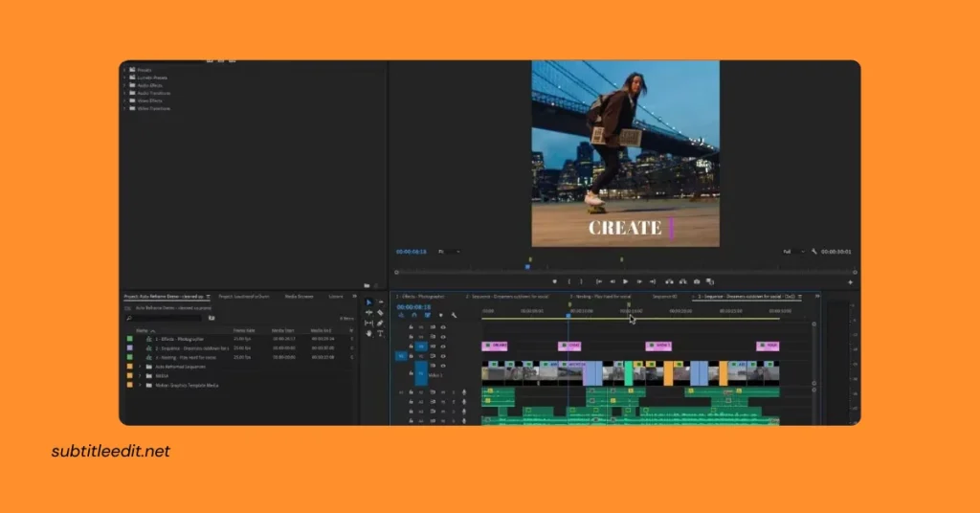Open Button Editor plus icon
The width and height of the screenshot is (980, 513).
pos(850,282)
